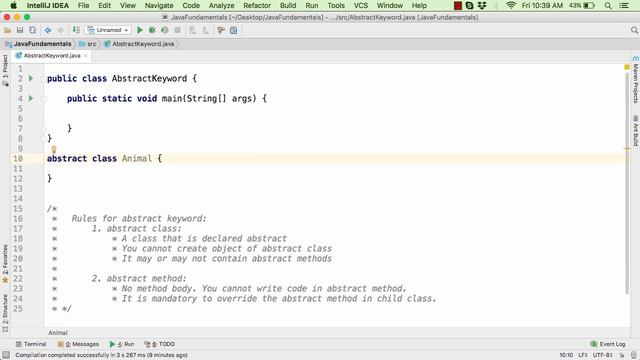
Task: Open the Maven Projects side panel
Action: coord(635,80)
